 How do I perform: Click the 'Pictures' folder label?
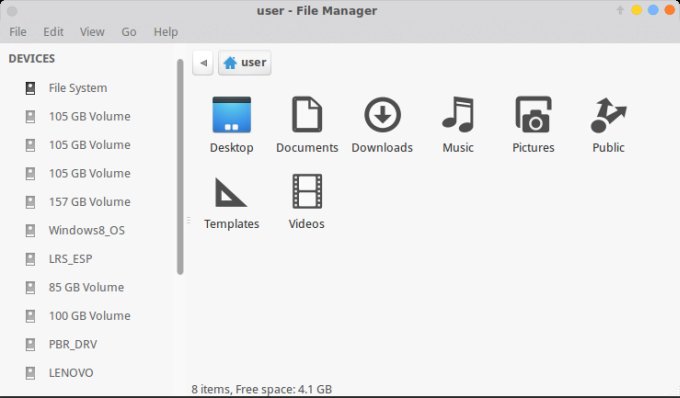[533, 147]
